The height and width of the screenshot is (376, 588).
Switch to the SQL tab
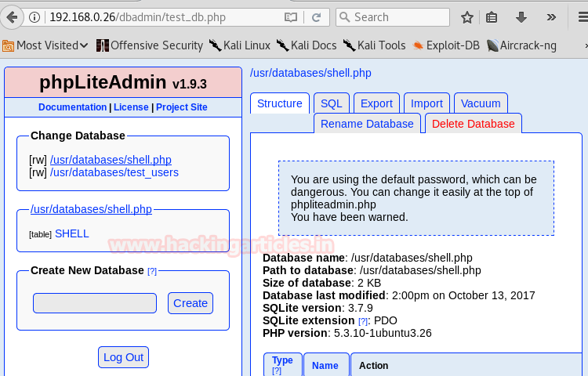[x=332, y=103]
